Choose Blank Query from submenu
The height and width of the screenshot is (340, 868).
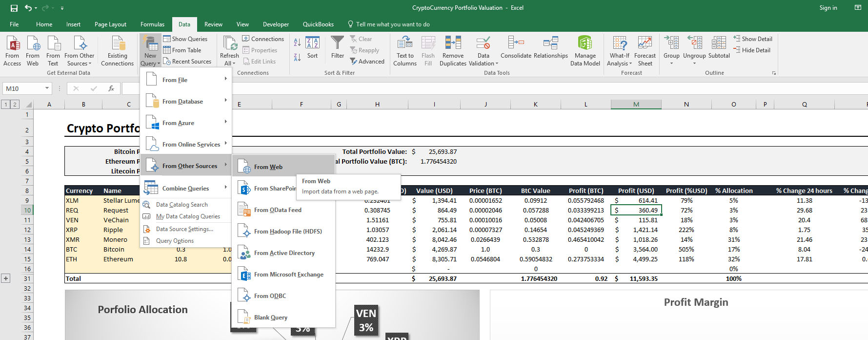270,318
